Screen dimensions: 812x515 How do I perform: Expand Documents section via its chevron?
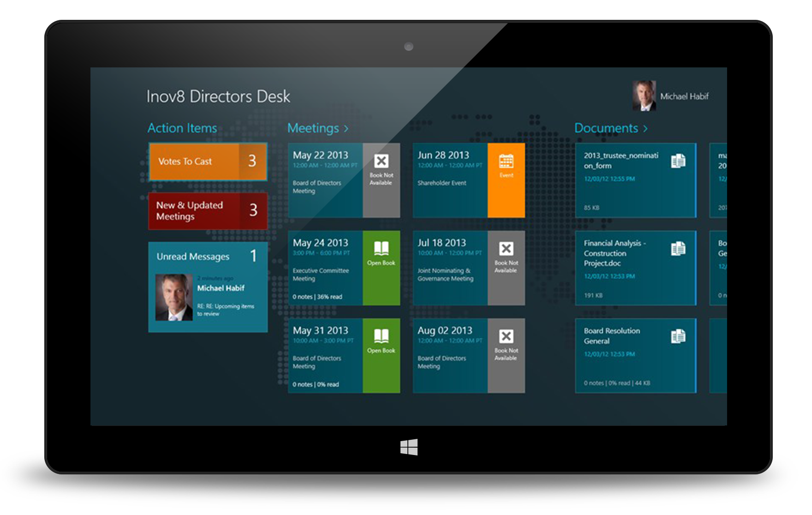645,129
